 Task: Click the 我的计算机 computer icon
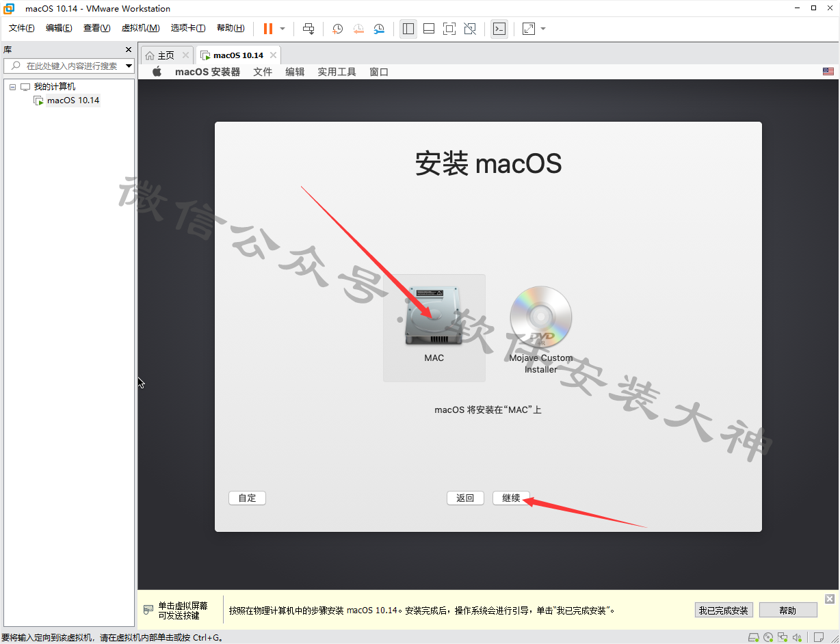[x=25, y=87]
